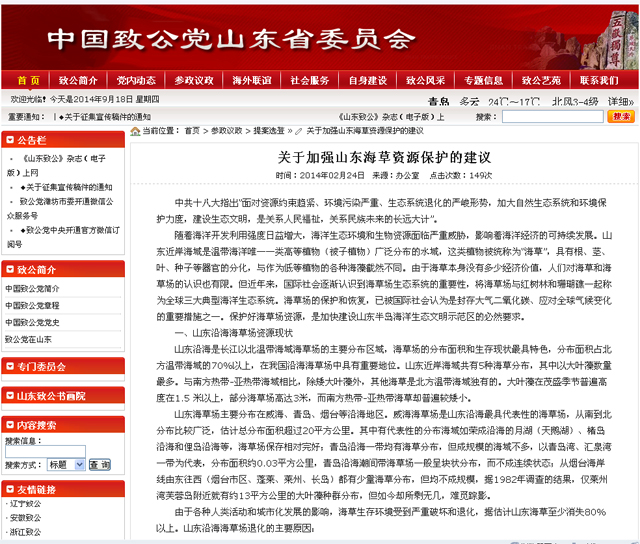The image size is (640, 544).
Task: Open the 详细» weather details link
Action: (x=621, y=101)
